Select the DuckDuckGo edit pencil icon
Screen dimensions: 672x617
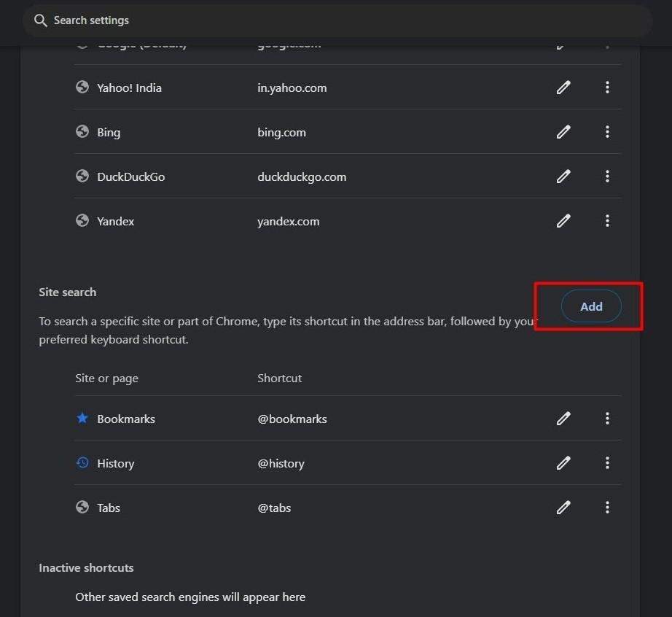point(563,176)
